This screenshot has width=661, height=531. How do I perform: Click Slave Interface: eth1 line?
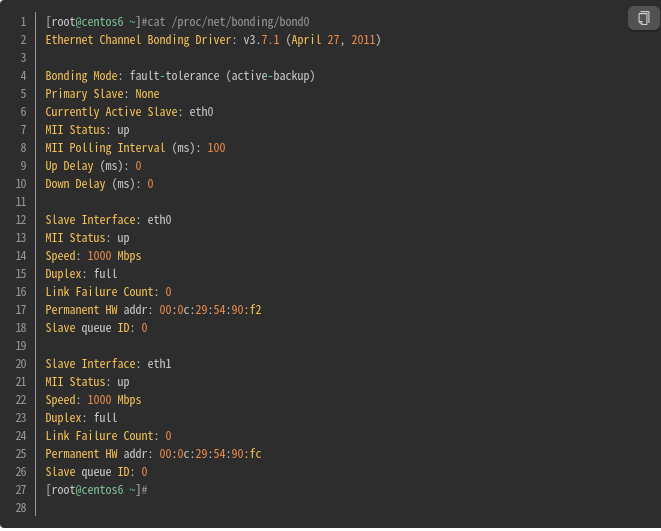click(108, 364)
